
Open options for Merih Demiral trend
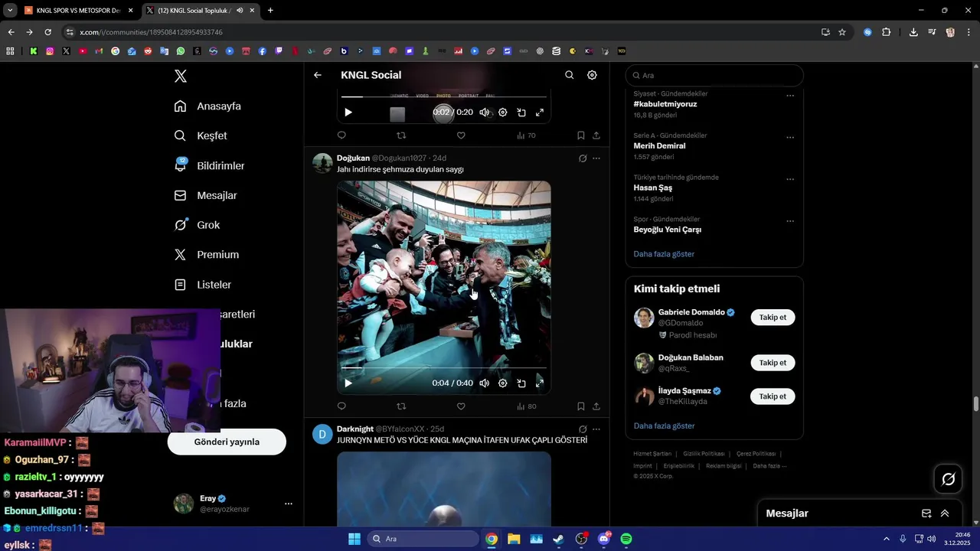coord(790,138)
